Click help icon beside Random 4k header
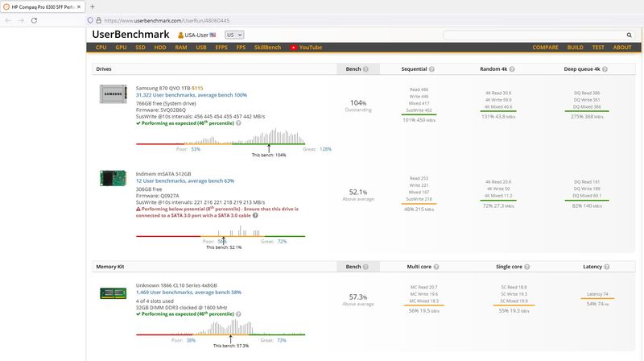This screenshot has height=361, width=644. pos(512,69)
